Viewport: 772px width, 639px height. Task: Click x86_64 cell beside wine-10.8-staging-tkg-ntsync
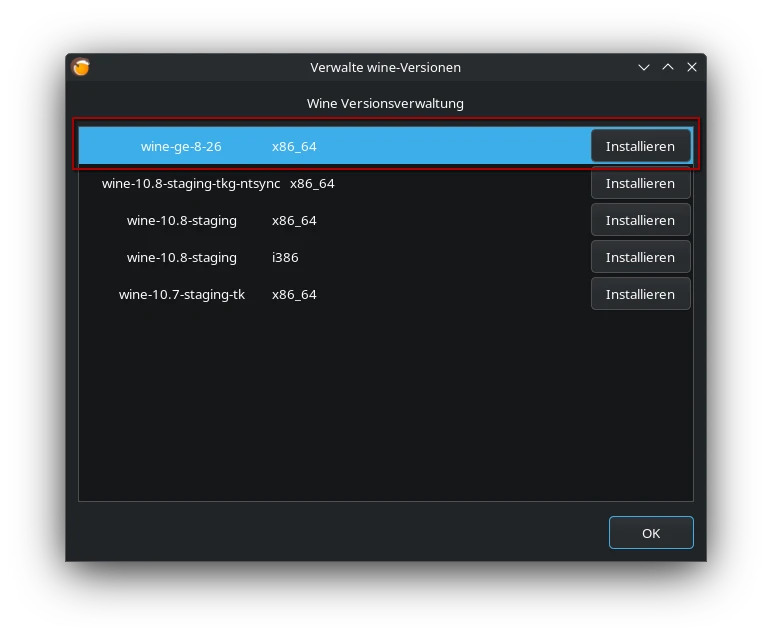click(x=312, y=183)
